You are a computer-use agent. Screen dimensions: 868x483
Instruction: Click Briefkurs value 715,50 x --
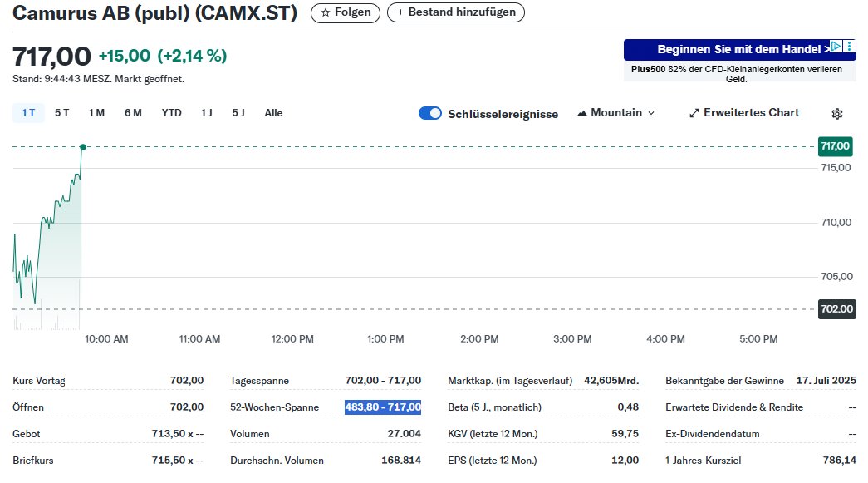[x=178, y=461]
